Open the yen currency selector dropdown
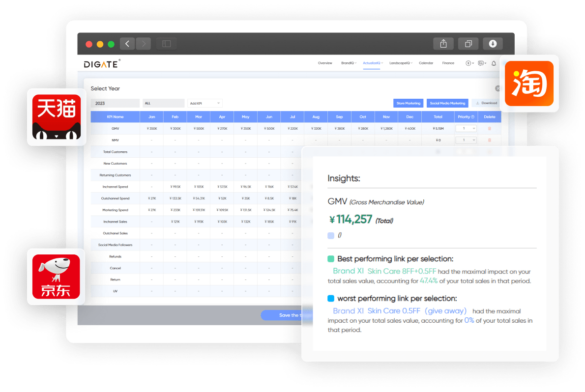The height and width of the screenshot is (392, 585). click(x=469, y=63)
